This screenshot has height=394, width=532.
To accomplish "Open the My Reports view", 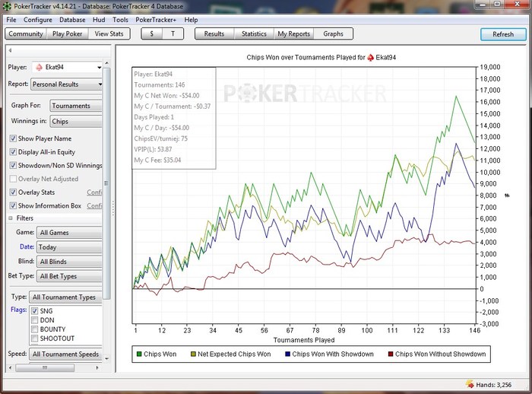I will 294,33.
